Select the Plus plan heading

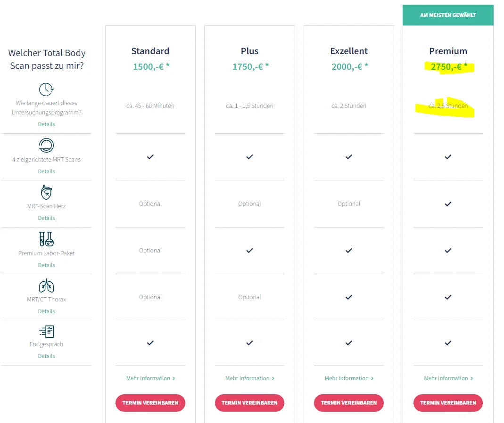(250, 51)
